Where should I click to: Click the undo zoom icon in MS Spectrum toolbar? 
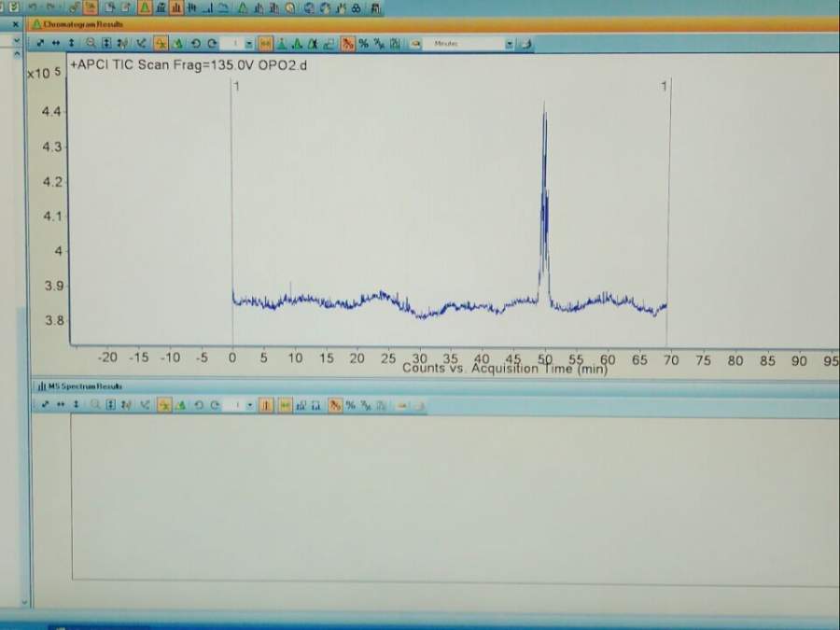coord(198,405)
